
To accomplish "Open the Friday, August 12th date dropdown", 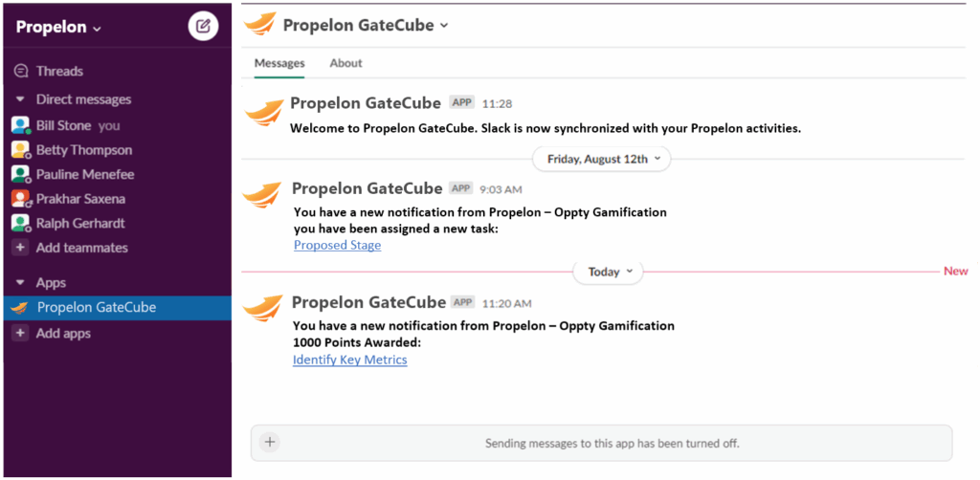I will tap(601, 159).
